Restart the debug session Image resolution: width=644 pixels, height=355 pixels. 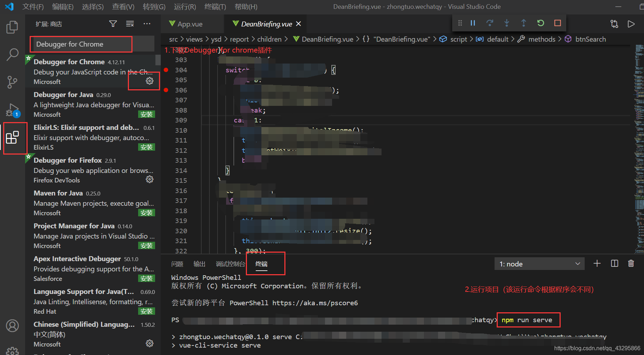540,23
